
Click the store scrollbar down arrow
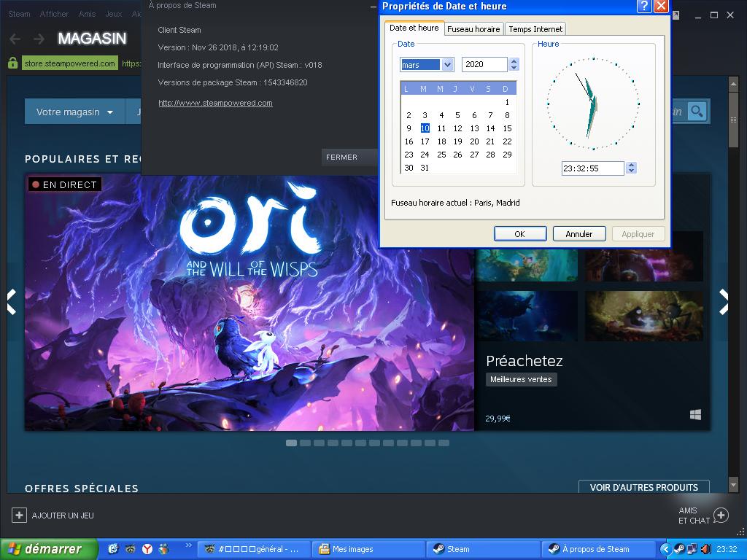click(733, 485)
